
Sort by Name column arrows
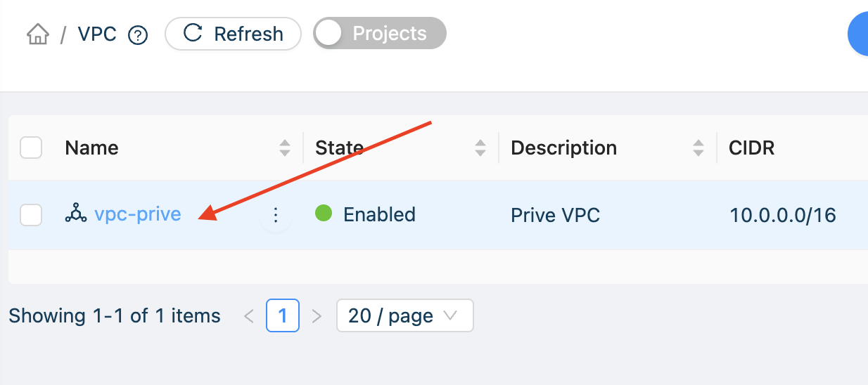coord(284,148)
